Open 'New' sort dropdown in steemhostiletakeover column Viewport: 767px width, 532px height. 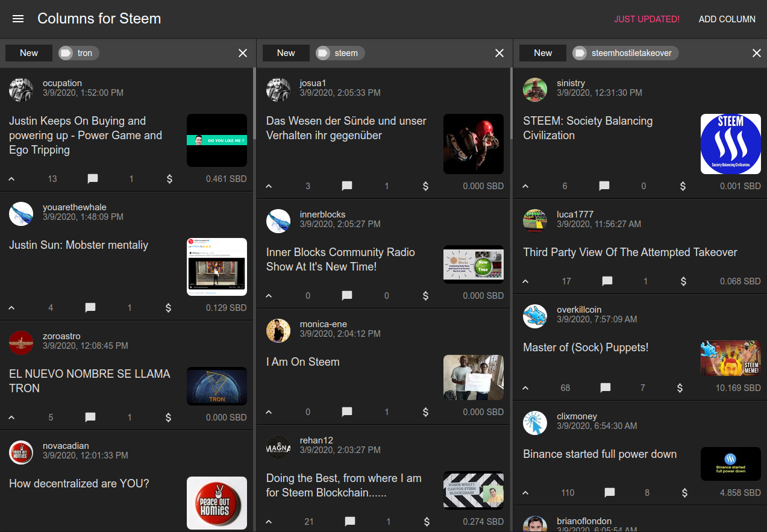(543, 53)
